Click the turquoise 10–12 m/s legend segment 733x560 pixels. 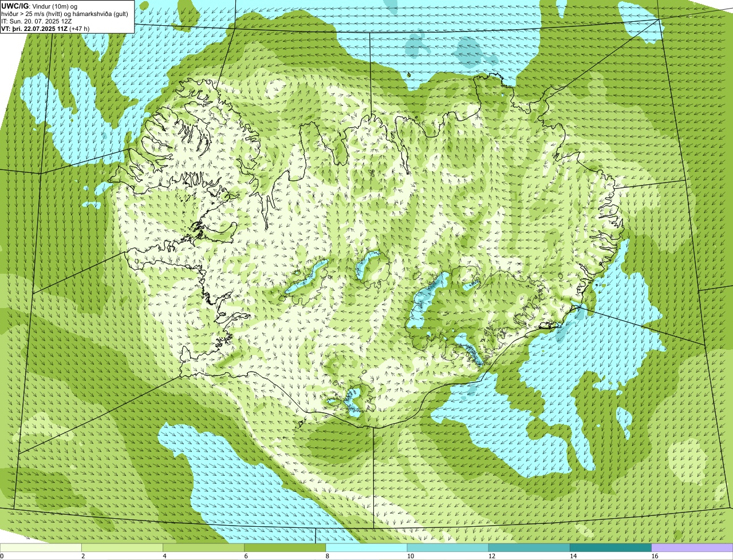point(448,547)
